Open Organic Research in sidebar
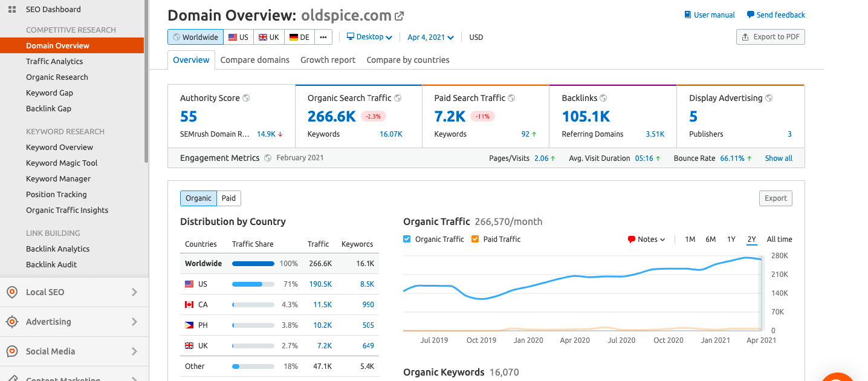The height and width of the screenshot is (381, 868). pos(57,77)
